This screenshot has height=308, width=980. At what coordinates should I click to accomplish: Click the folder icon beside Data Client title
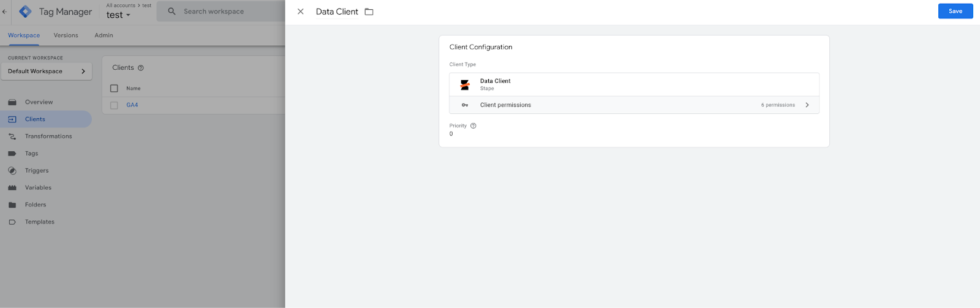(369, 12)
